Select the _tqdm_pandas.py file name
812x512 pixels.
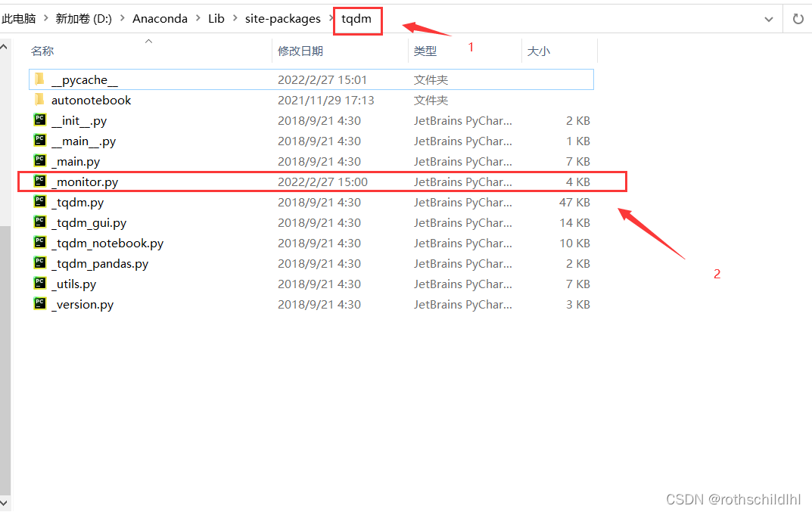click(100, 263)
